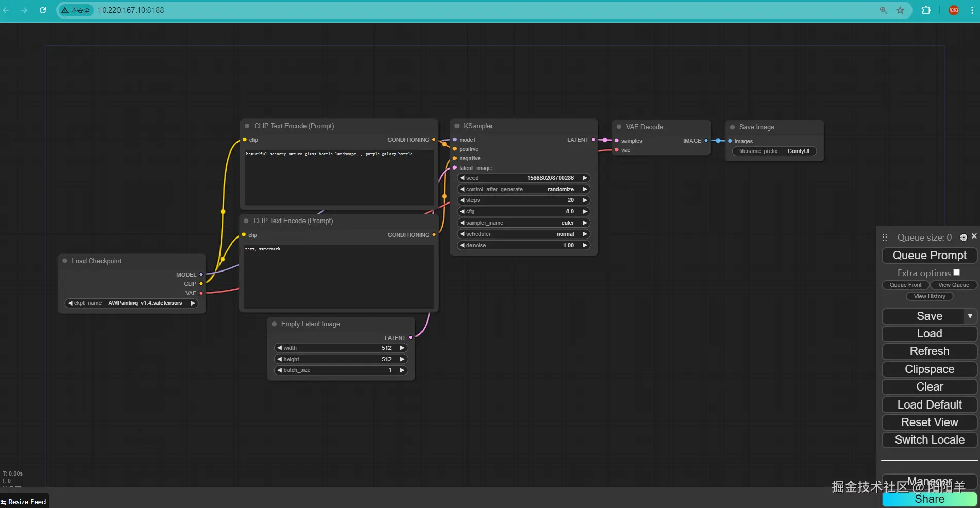Image resolution: width=980 pixels, height=508 pixels.
Task: Open the scheduler normal selector
Action: tap(523, 234)
